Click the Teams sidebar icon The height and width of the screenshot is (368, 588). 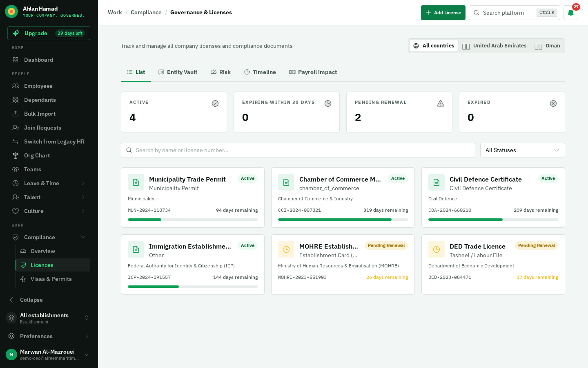click(x=16, y=169)
